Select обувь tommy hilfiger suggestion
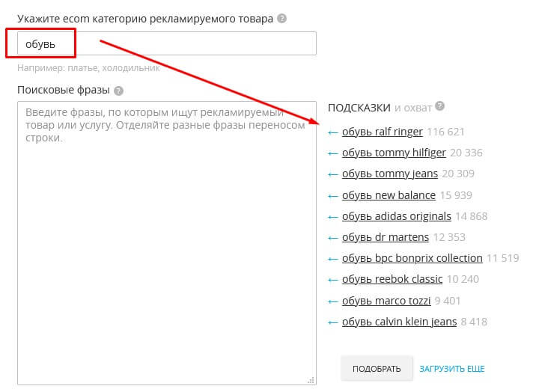 tap(394, 153)
